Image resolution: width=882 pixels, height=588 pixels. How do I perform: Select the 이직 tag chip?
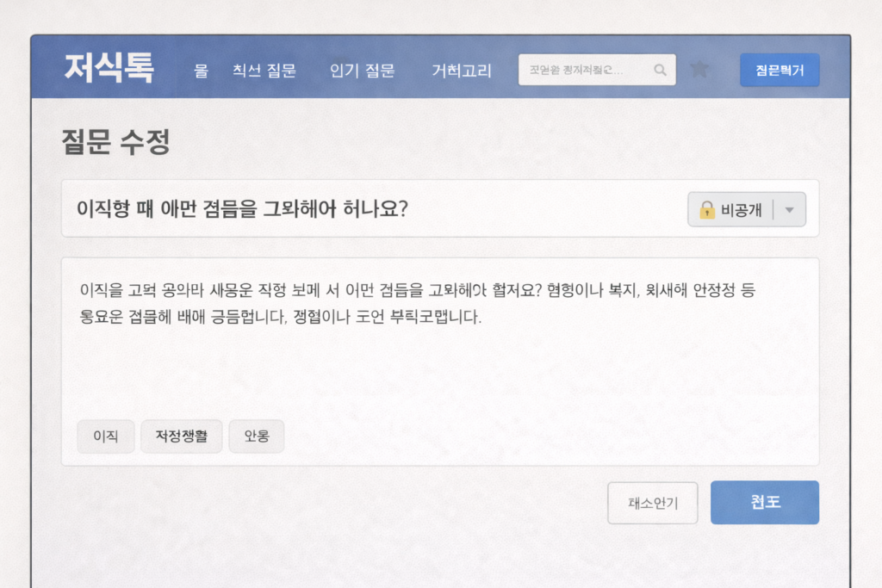tap(105, 436)
